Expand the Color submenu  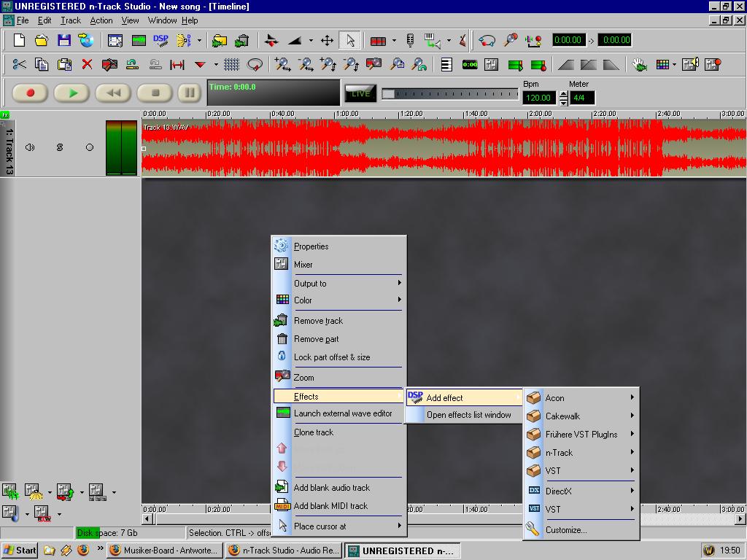tap(338, 300)
